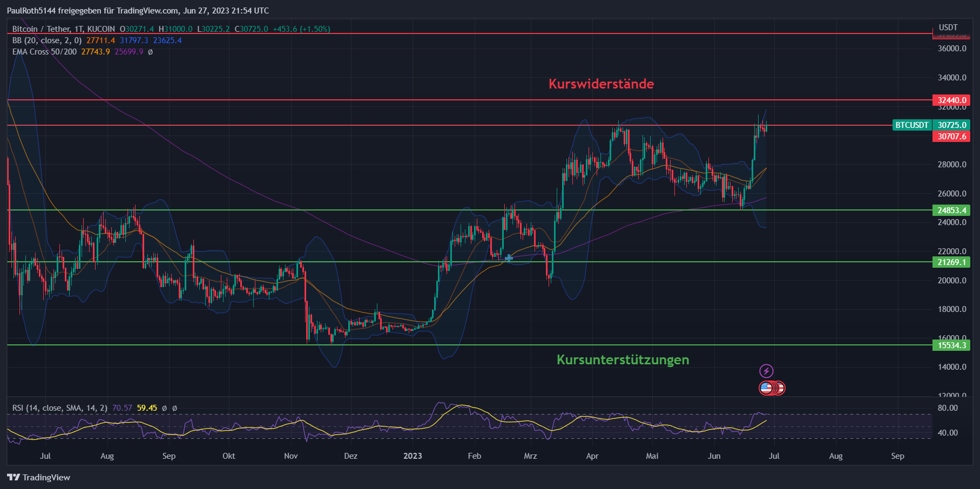This screenshot has height=489, width=980.
Task: Click the USDT currency label
Action: pos(948,28)
